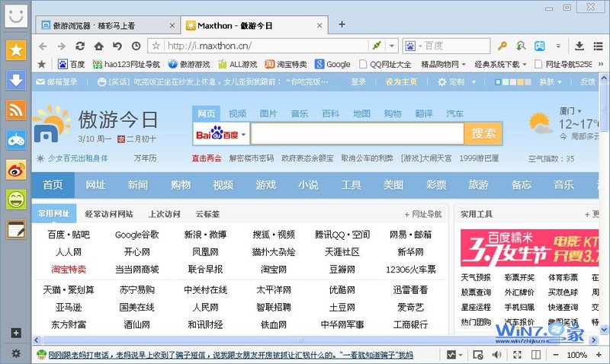The width and height of the screenshot is (610, 364).
Task: Open the notepad sidebar icon
Action: 16,229
